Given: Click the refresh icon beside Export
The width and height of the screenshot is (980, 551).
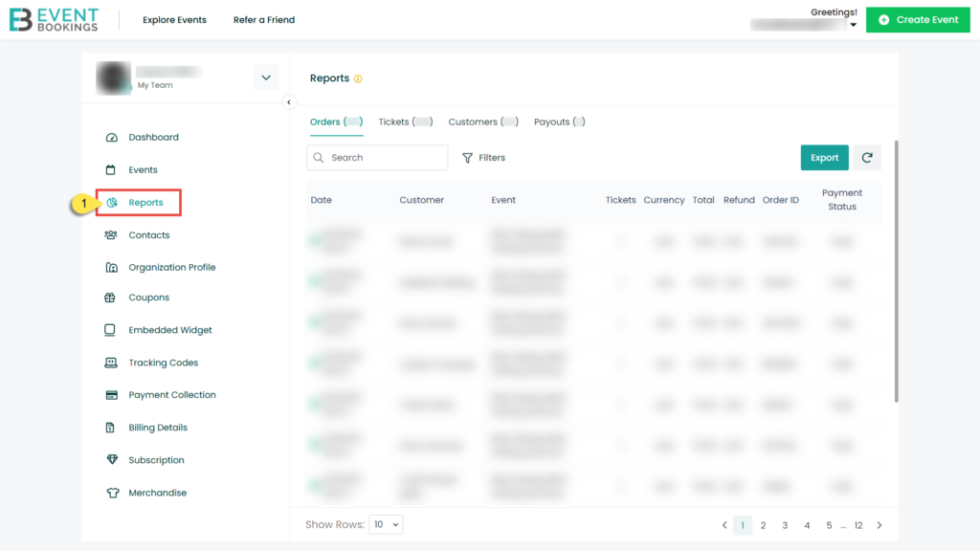Looking at the screenshot, I should (867, 158).
